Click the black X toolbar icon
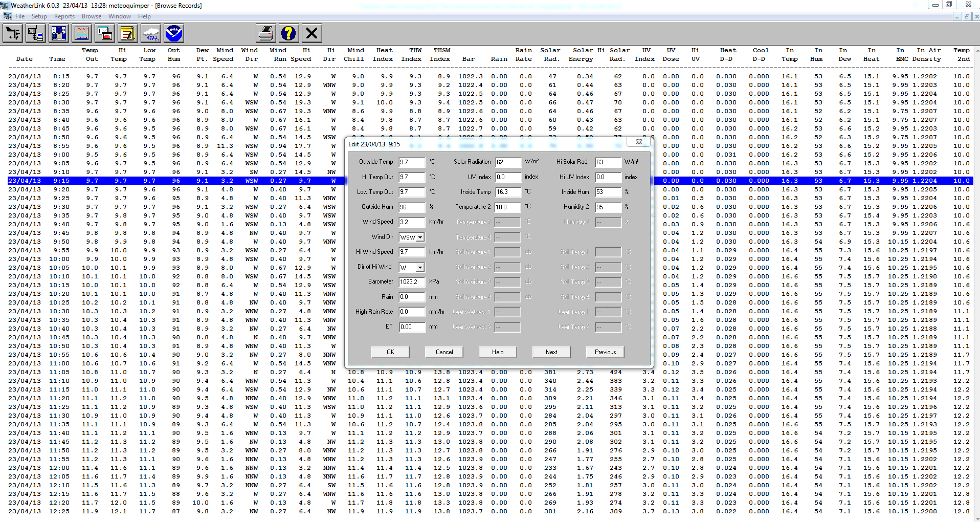The height and width of the screenshot is (522, 980). click(x=311, y=33)
